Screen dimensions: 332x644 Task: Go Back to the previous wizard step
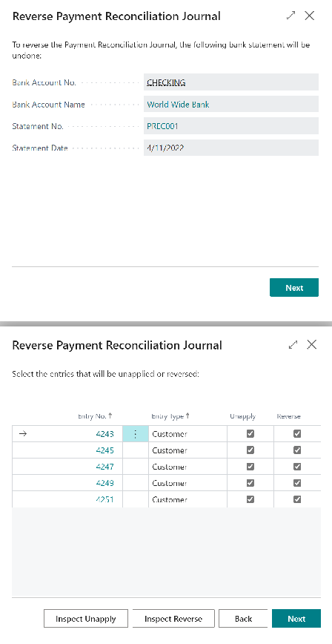243,619
